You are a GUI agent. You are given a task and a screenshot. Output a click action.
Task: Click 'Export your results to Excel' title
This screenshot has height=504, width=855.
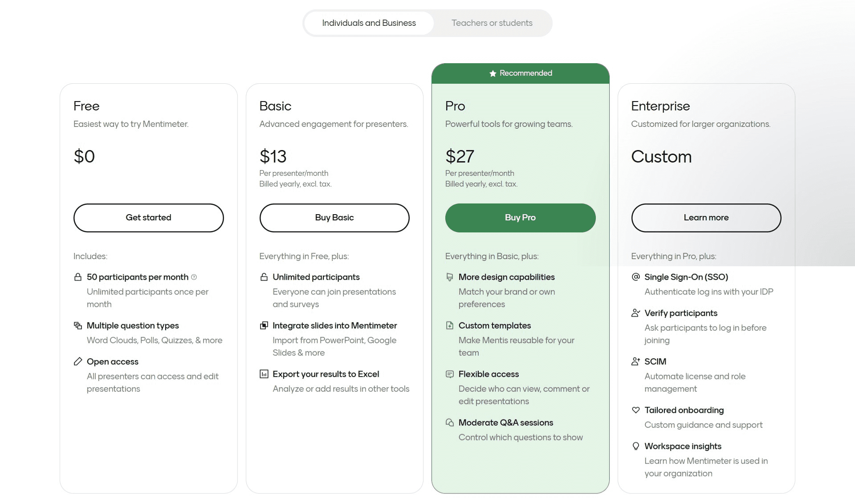[326, 374]
